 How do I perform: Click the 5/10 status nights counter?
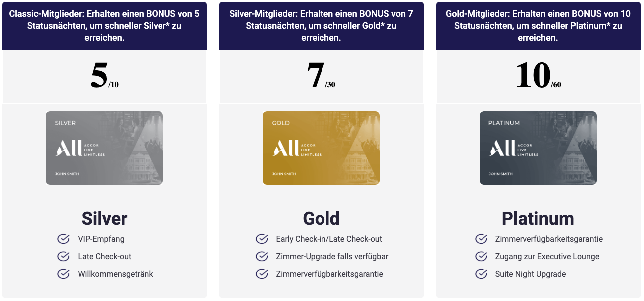(x=105, y=77)
